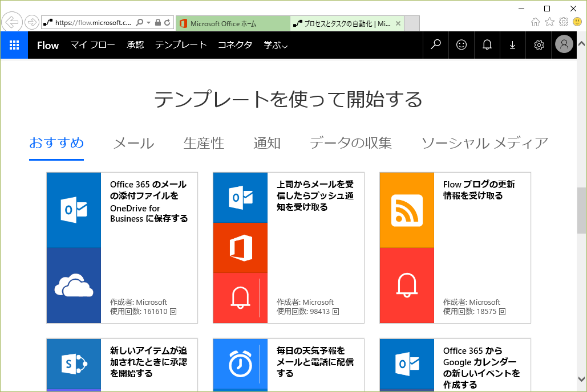
Task: Click 使用回数: 98413 回 text
Action: click(x=307, y=312)
